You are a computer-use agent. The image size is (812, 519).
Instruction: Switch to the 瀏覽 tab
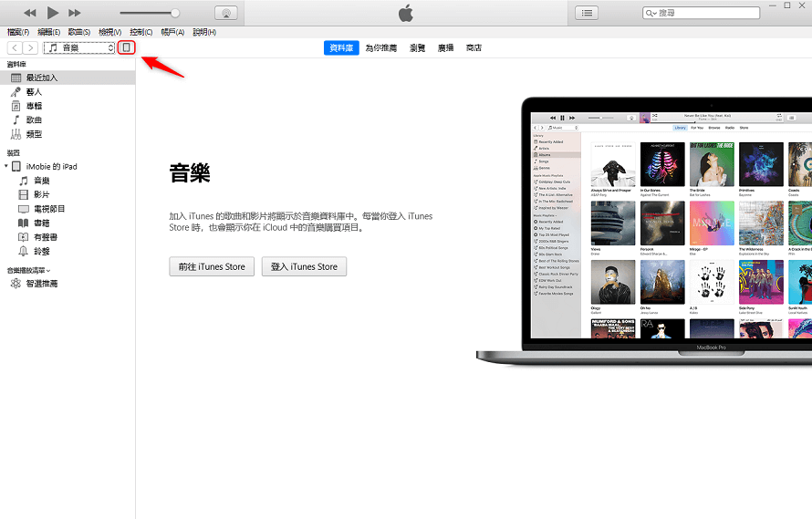pos(417,47)
